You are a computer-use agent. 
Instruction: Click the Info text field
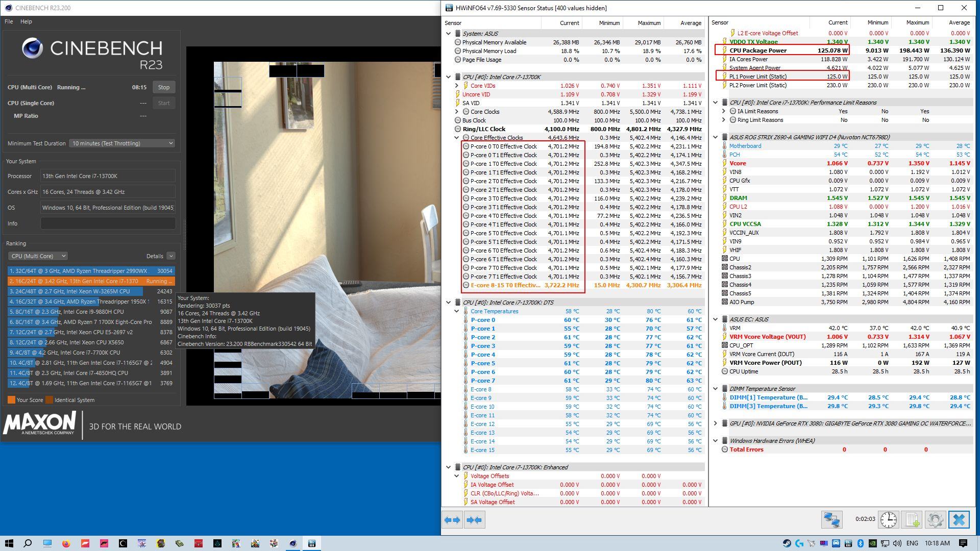click(108, 223)
